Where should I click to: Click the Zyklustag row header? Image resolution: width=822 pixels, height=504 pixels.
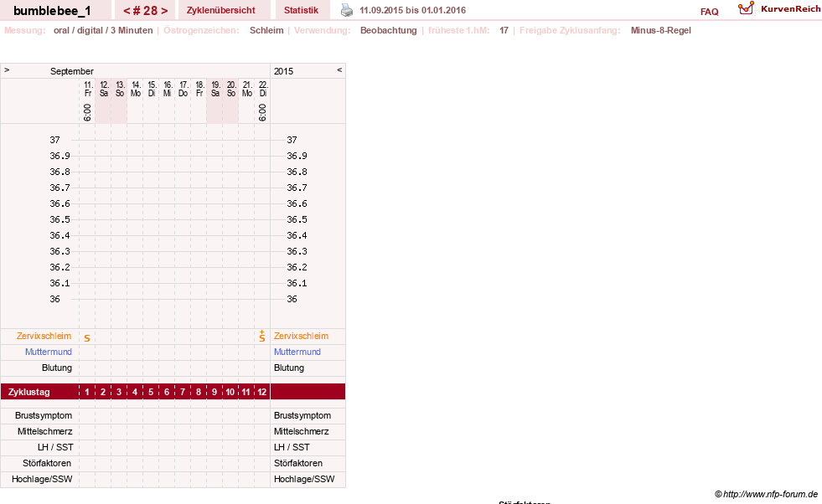click(28, 392)
